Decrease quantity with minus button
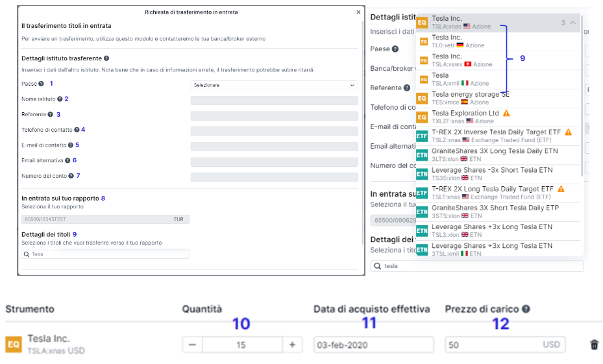The image size is (603, 364). [x=192, y=345]
